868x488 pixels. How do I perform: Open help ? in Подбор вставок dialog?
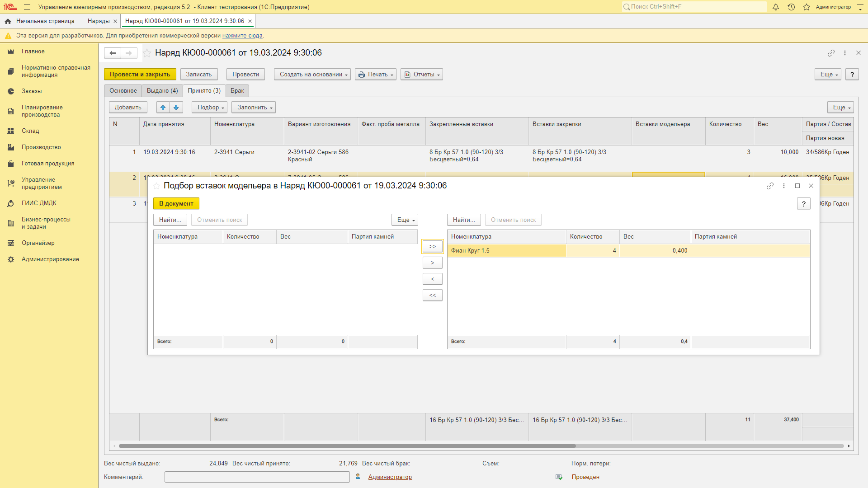[x=803, y=204]
